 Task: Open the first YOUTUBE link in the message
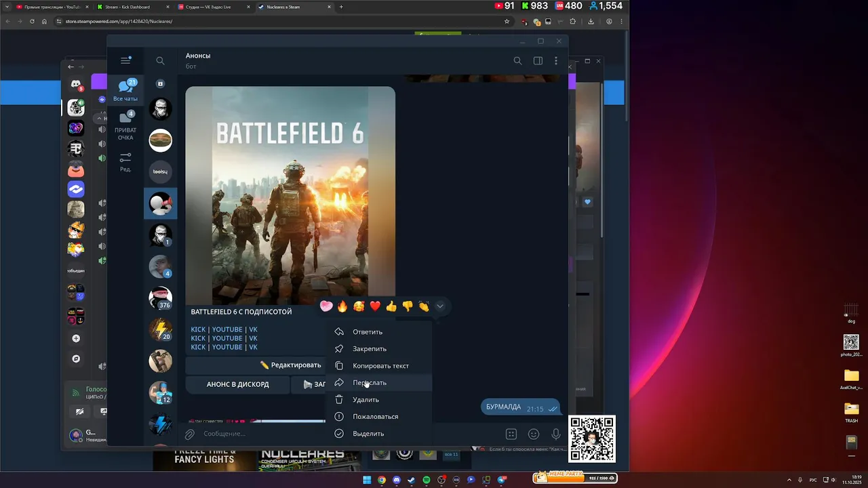[x=227, y=329]
